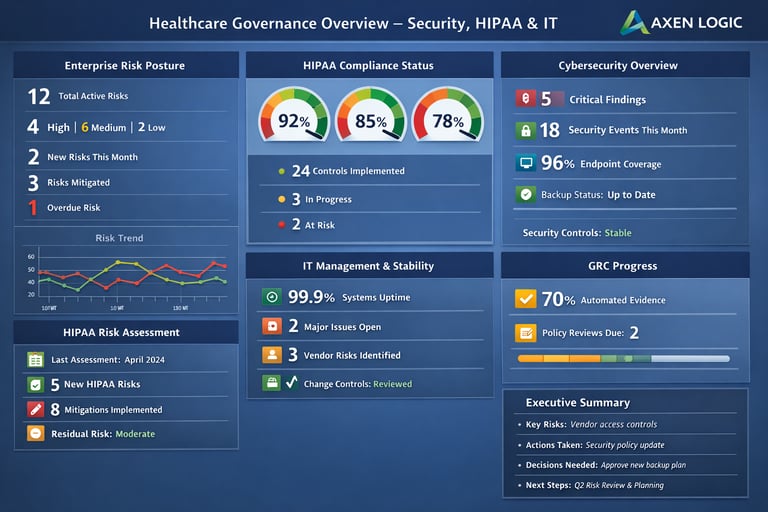Select the GRC Progress header
Viewport: 768px width, 512px height.
(625, 266)
